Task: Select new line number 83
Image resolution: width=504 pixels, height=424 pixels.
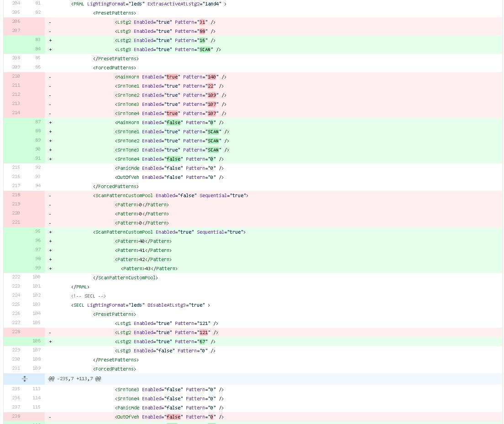Action: point(37,40)
